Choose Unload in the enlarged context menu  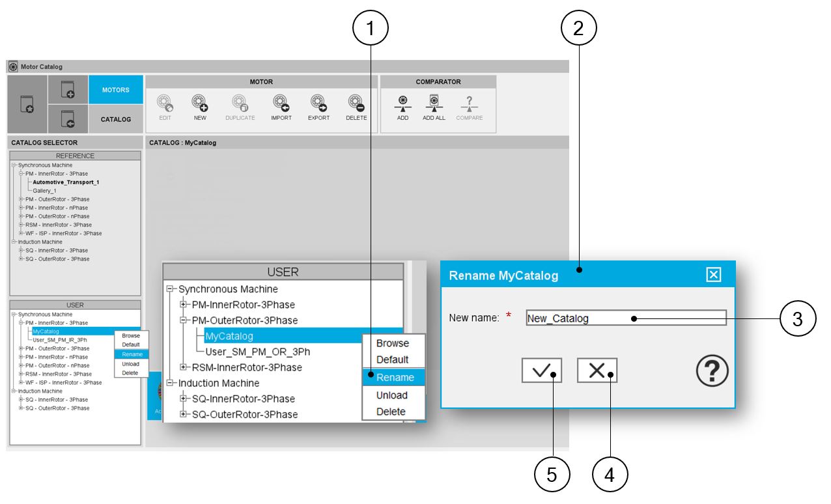point(392,395)
